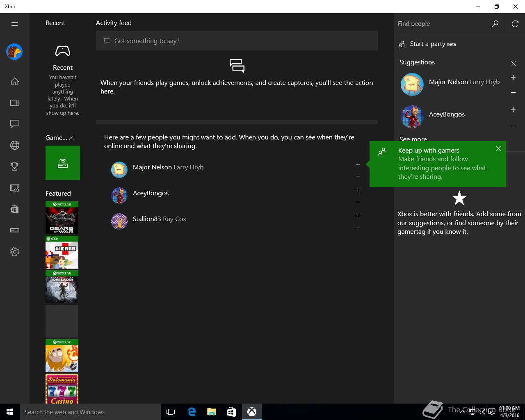Close the Suggestions panel
525x420 pixels.
(x=513, y=63)
